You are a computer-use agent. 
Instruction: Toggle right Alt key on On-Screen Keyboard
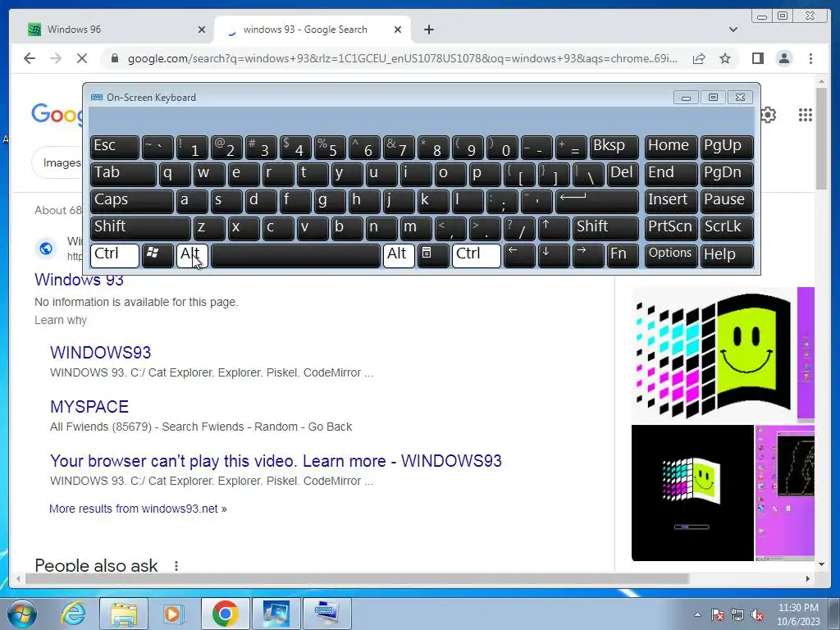tap(399, 255)
